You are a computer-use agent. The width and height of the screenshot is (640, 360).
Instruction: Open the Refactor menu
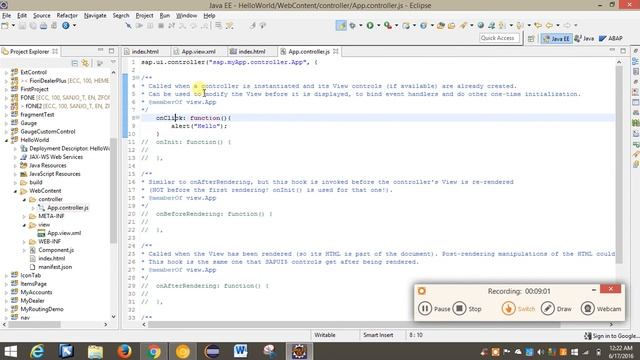(67, 16)
